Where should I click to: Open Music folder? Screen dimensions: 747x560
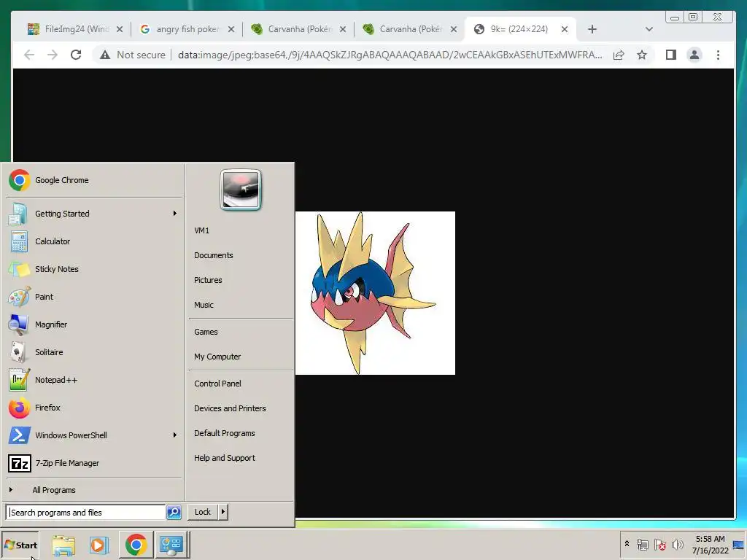pyautogui.click(x=241, y=305)
